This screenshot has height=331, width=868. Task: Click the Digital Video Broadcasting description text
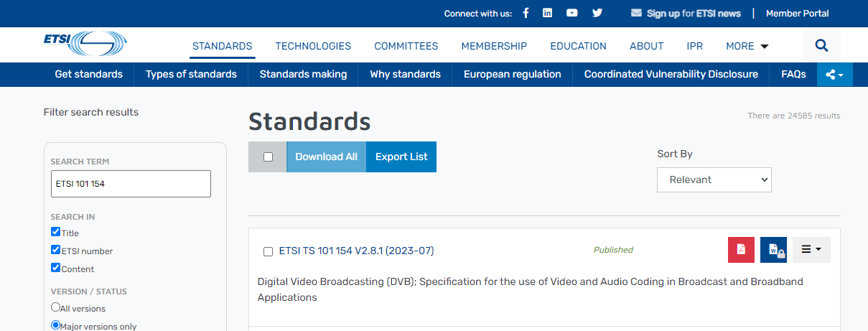[x=531, y=289]
